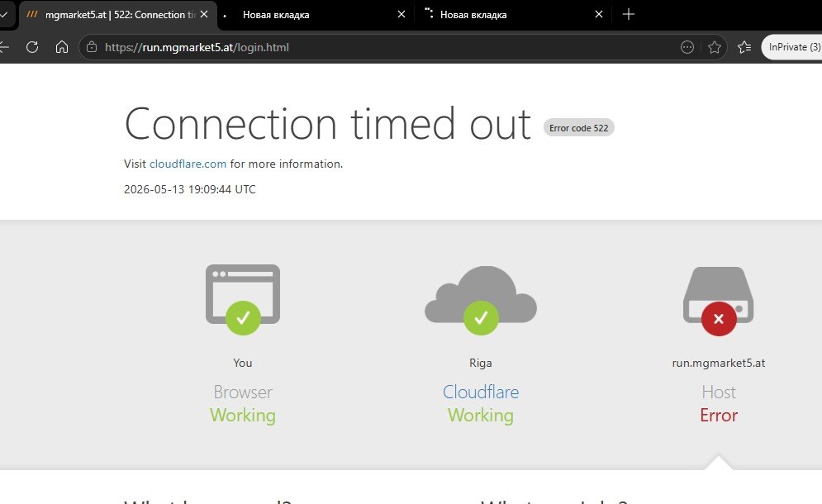The width and height of the screenshot is (822, 504).
Task: Select the 2026-05-13 19:09:44 UTC timestamp
Action: tap(190, 189)
